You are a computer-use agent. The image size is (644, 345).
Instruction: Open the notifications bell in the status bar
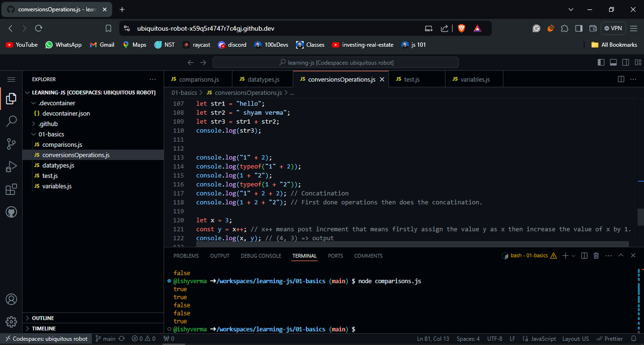click(x=633, y=339)
